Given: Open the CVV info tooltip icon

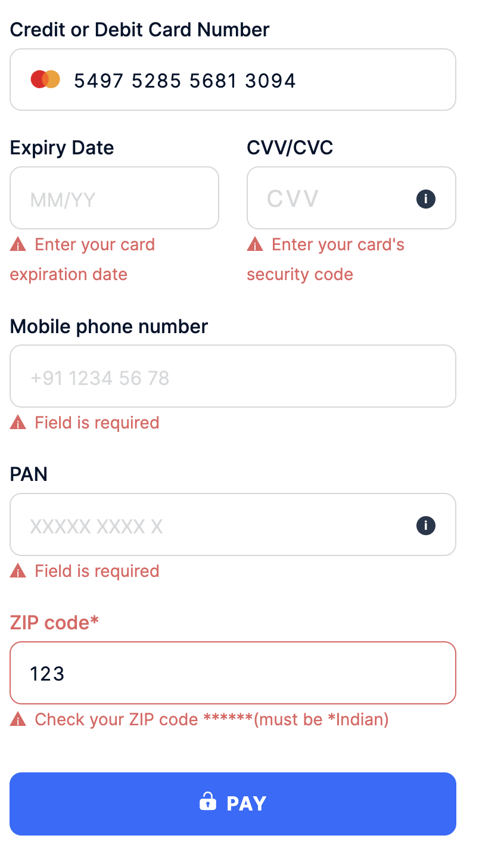Looking at the screenshot, I should tap(425, 198).
